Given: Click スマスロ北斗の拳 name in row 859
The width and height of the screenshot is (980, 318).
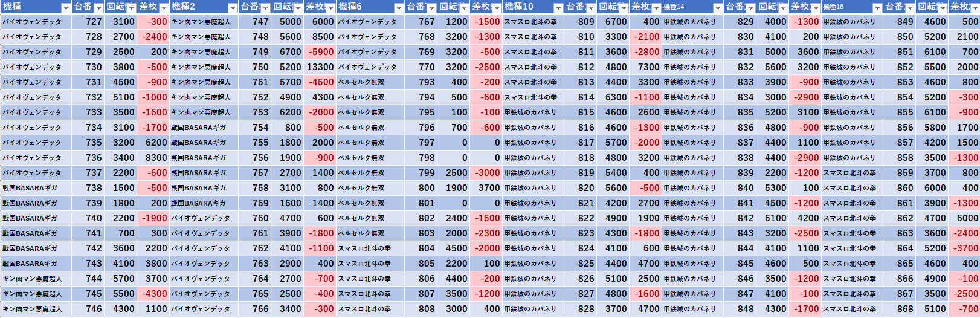Looking at the screenshot, I should 849,173.
